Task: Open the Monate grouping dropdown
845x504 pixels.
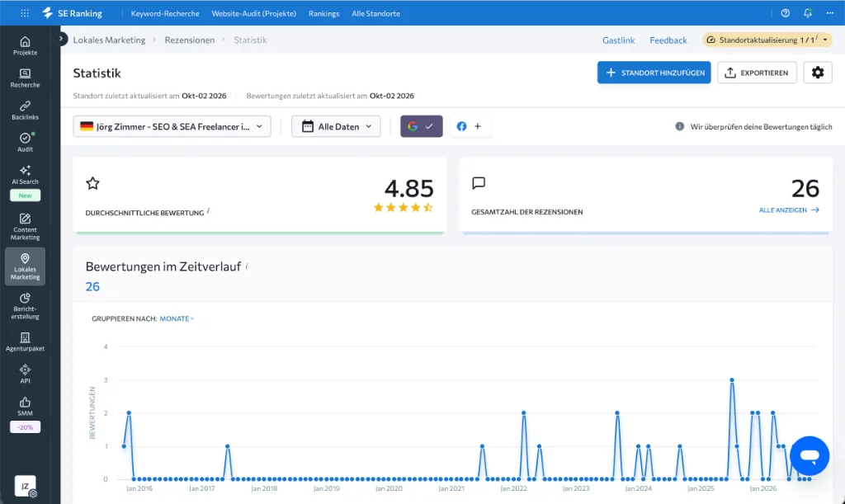Action: tap(177, 318)
